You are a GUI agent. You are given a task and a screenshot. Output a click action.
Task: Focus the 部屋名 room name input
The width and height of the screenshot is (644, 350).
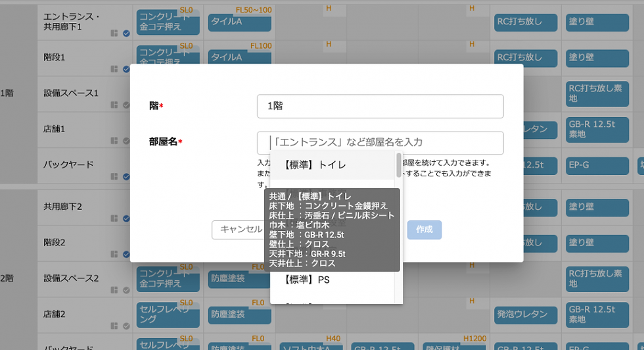pos(380,143)
